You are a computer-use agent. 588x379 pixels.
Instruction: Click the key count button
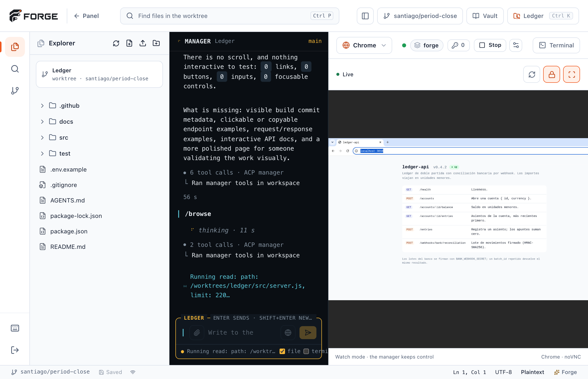pyautogui.click(x=459, y=45)
